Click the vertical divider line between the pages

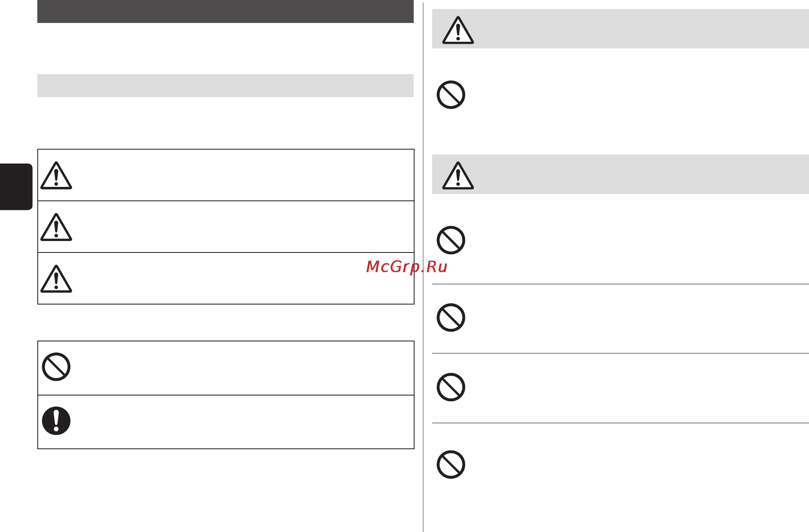click(423, 266)
